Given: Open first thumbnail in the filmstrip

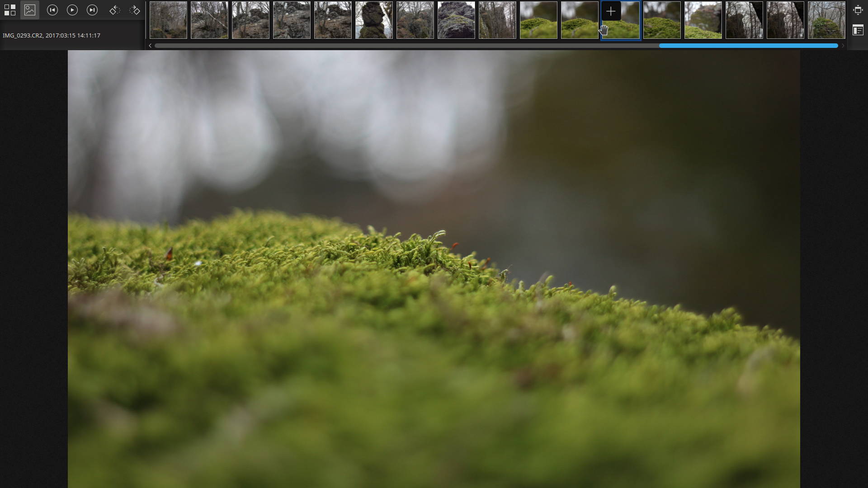Looking at the screenshot, I should coord(168,20).
